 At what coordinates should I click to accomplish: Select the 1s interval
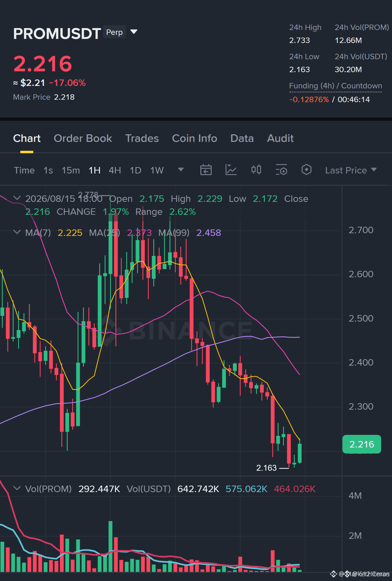pyautogui.click(x=48, y=171)
